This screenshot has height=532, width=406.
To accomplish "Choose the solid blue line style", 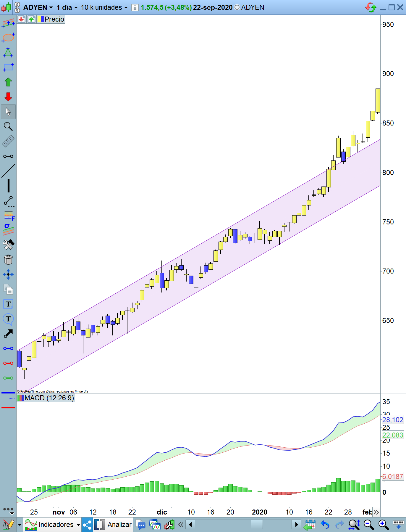I will (x=8, y=393).
